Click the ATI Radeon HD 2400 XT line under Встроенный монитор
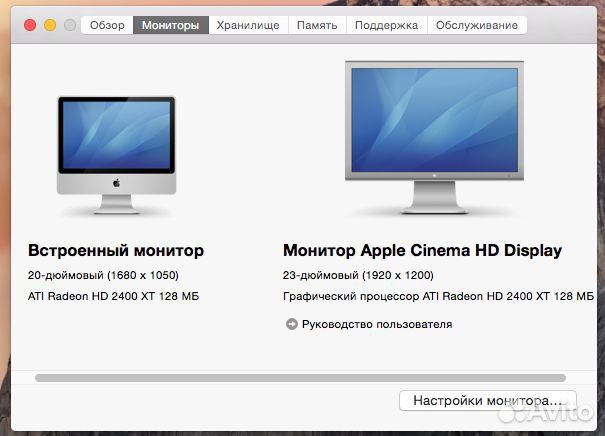605x436 pixels. (x=113, y=296)
